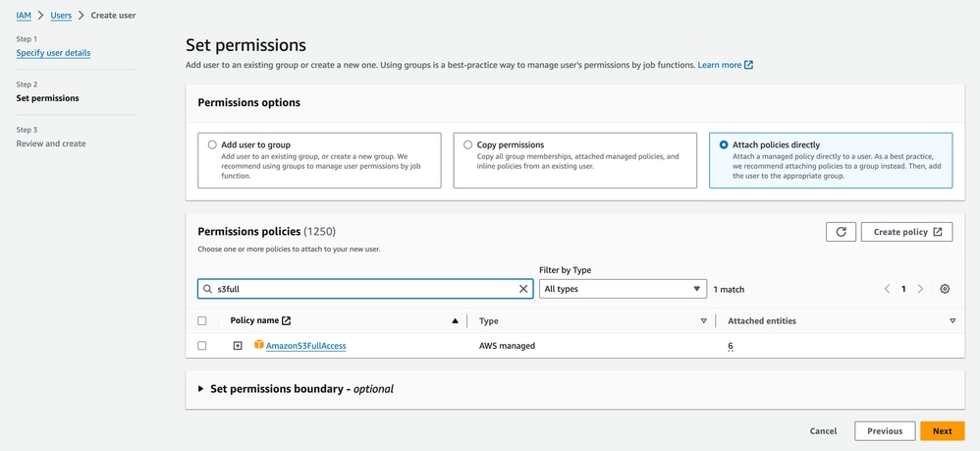Sort by Attached entities column arrow
This screenshot has width=980, height=451.
(x=953, y=321)
